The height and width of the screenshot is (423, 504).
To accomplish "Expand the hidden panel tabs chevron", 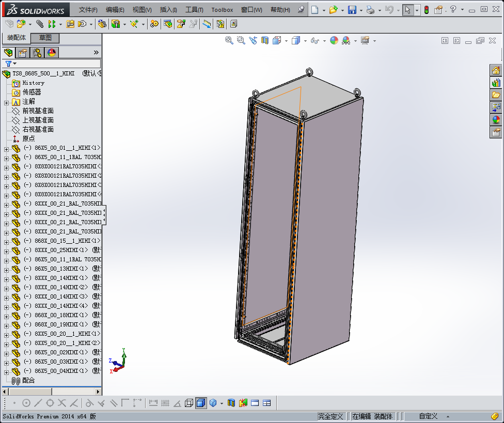I will tap(96, 53).
